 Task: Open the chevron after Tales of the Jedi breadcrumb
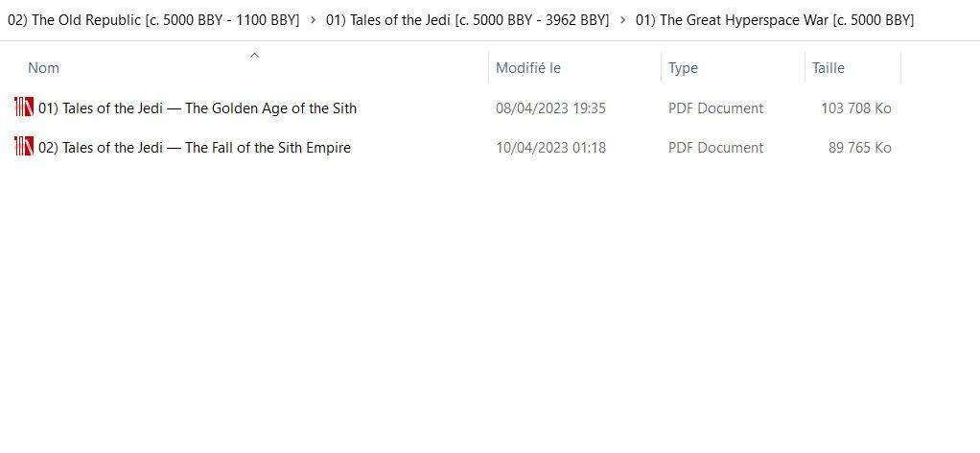[x=622, y=20]
